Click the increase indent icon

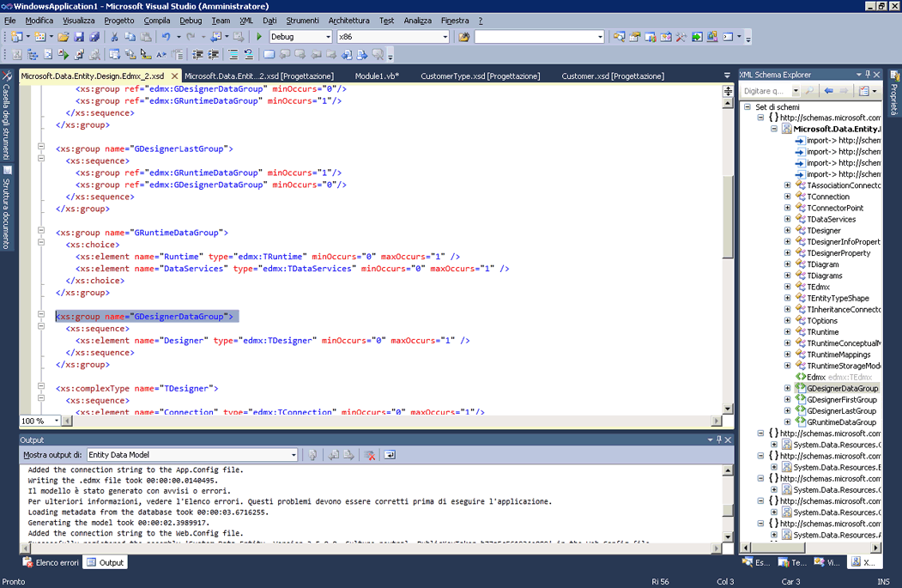[x=213, y=55]
